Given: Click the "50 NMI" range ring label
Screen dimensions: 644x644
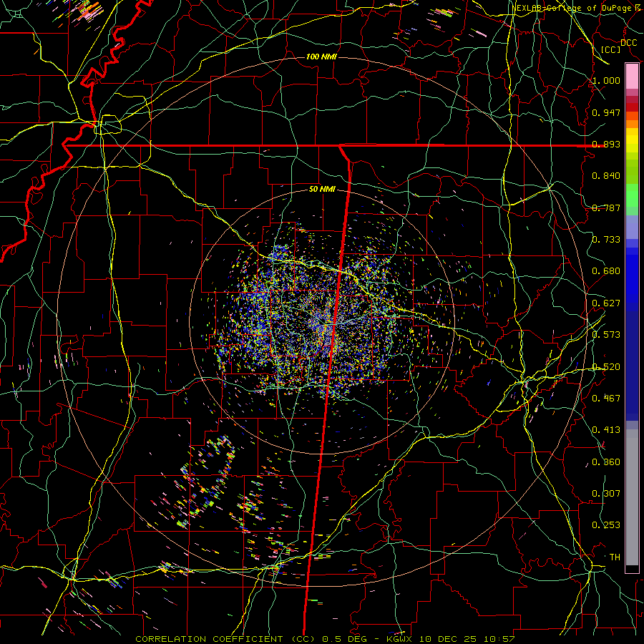Looking at the screenshot, I should point(322,189).
